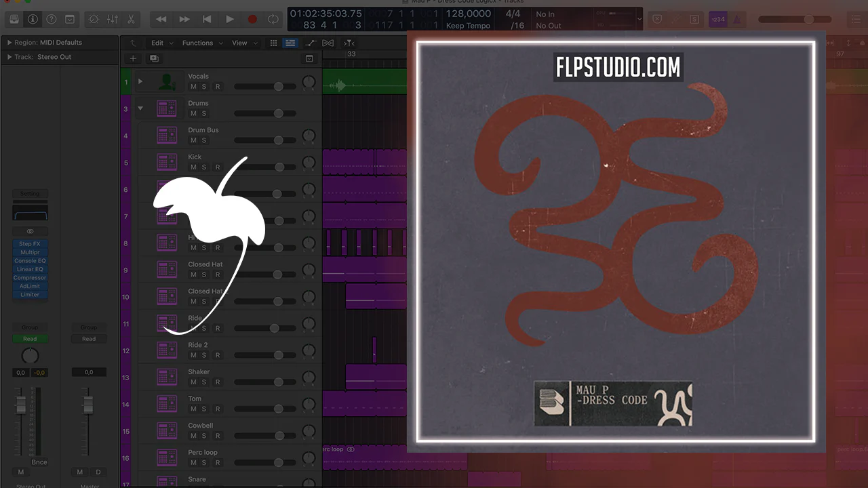This screenshot has width=868, height=488.
Task: Open the Mixer faders icon
Action: (113, 19)
